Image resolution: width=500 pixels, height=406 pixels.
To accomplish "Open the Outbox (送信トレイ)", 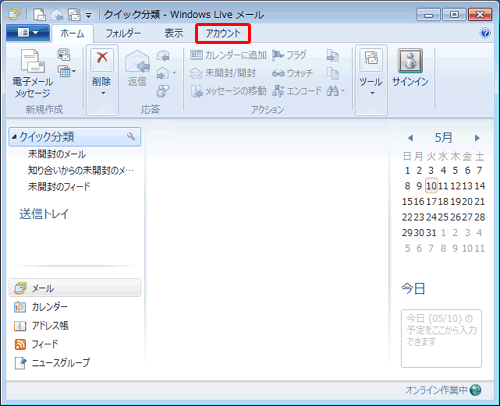I will (x=44, y=214).
